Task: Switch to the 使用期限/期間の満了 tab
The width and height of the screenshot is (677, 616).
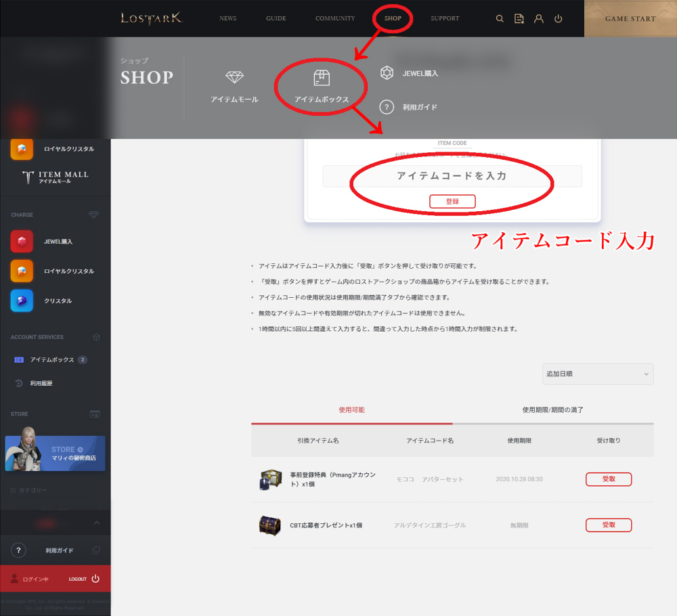Action: click(x=552, y=410)
